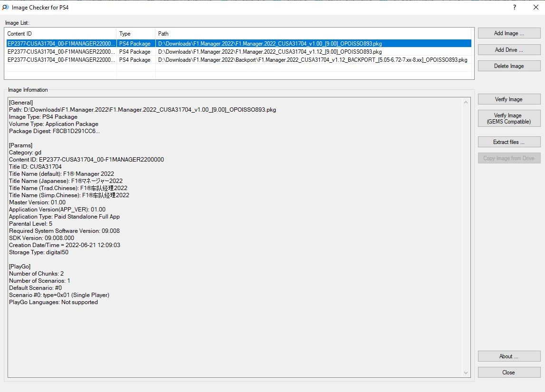Open the Extract files dialog
Screen dimensions: 545x392
(509, 142)
